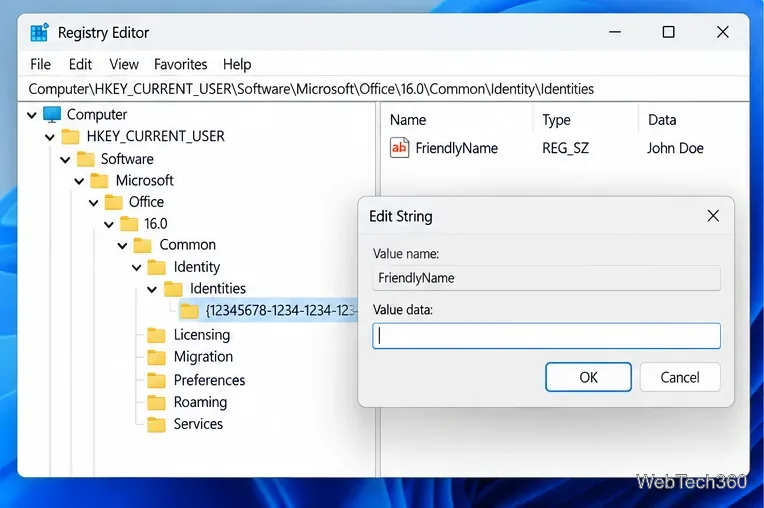Collapse the Common key chevron
The height and width of the screenshot is (508, 764).
coord(122,245)
